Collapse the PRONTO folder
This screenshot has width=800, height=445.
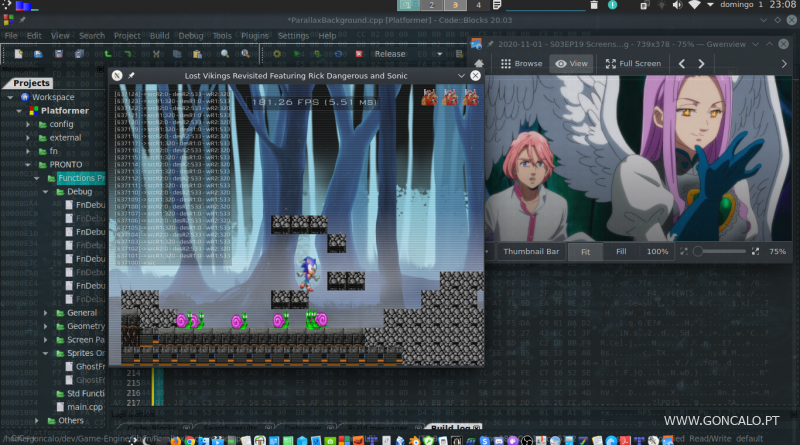[28, 165]
